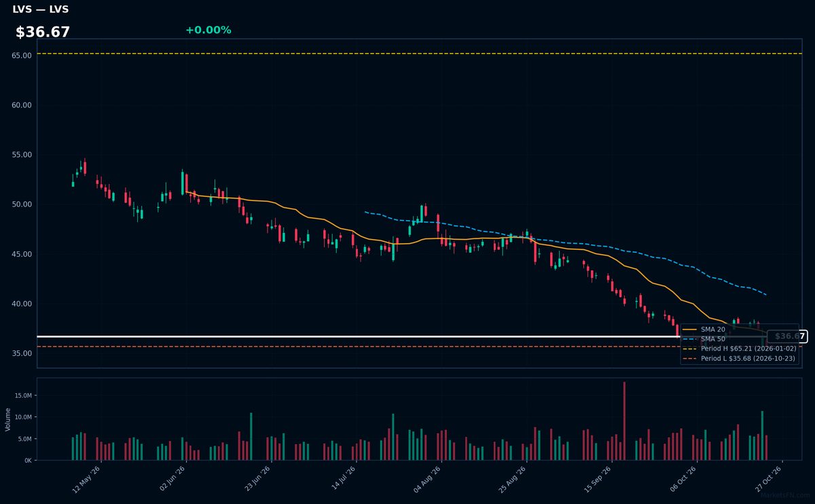Click the 04 Aug '26 date label

[429, 479]
